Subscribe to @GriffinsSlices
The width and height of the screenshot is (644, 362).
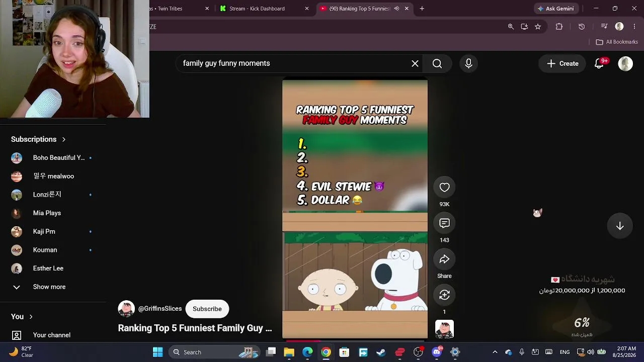coord(207,309)
